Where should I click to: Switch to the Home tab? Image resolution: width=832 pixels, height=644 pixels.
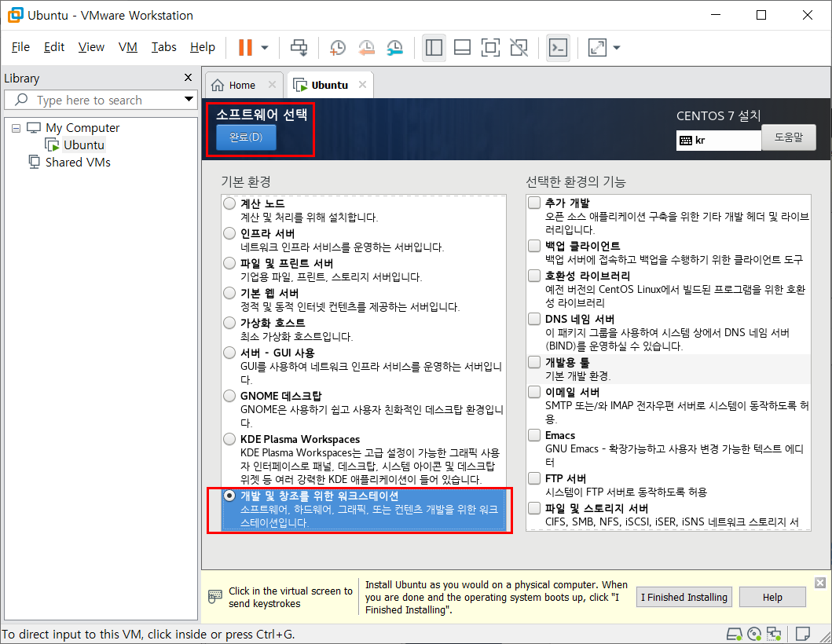click(x=242, y=85)
